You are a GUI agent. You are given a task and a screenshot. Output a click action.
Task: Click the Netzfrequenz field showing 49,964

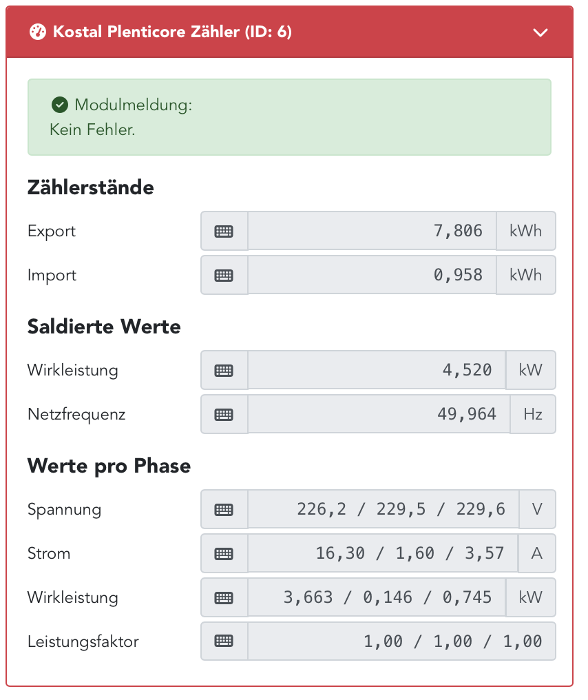(372, 414)
